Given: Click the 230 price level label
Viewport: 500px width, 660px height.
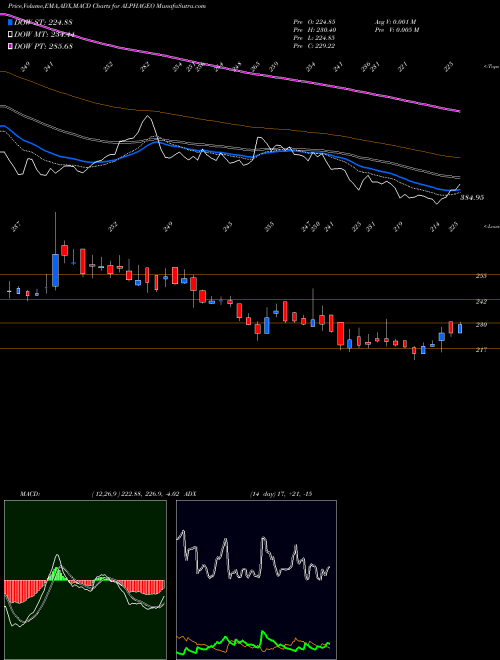Looking at the screenshot, I should pyautogui.click(x=481, y=325).
